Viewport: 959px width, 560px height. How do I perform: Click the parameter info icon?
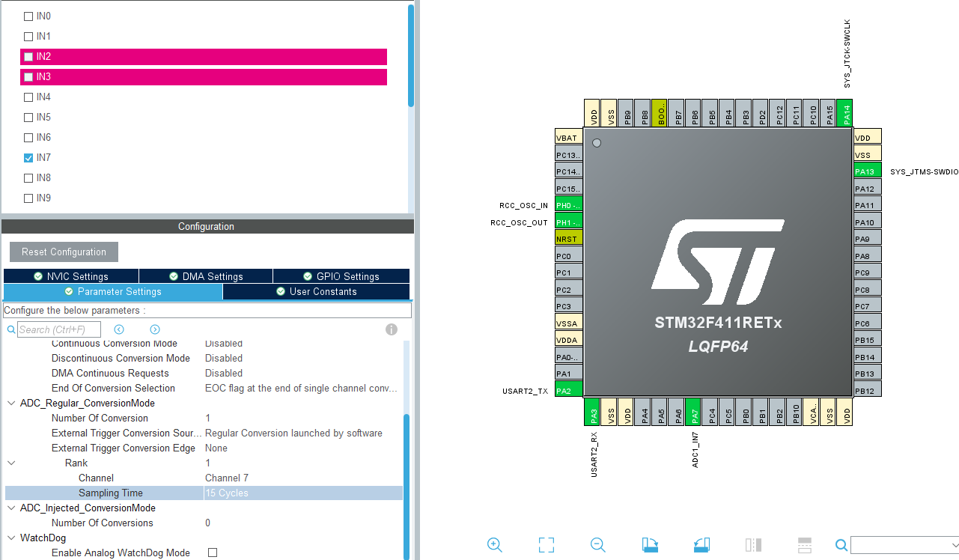tap(391, 329)
